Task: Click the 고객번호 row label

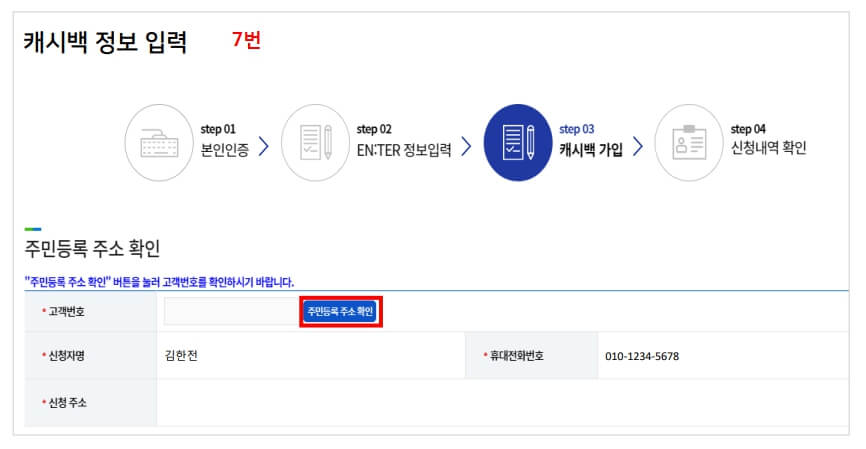Action: click(x=64, y=311)
